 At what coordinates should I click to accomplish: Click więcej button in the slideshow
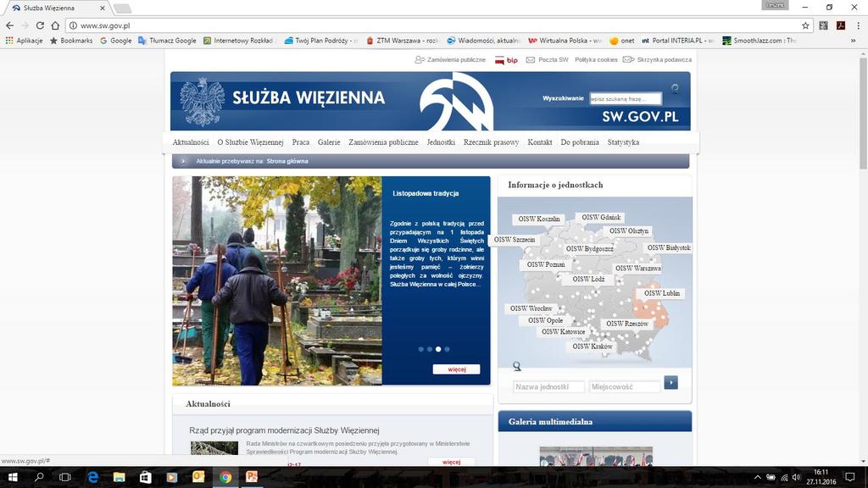(456, 369)
